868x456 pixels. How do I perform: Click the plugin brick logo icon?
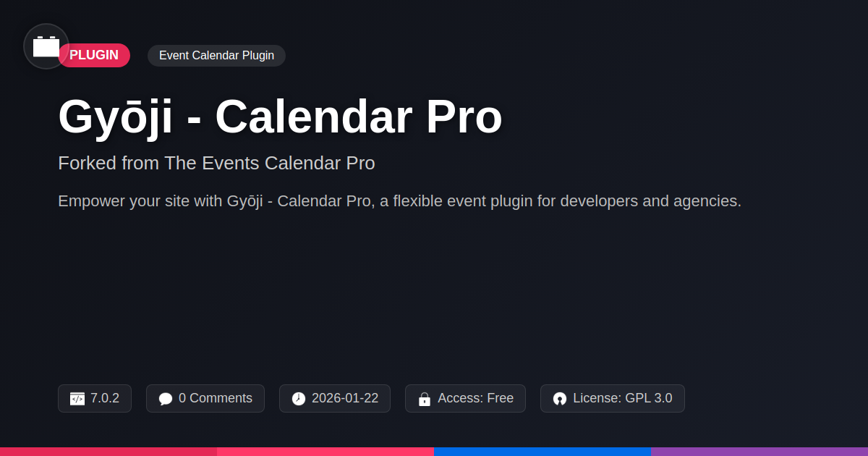coord(46,46)
